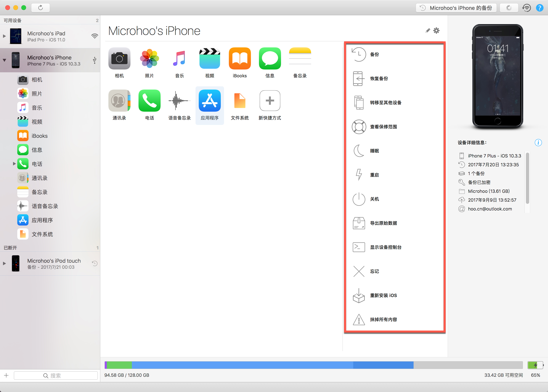Click the device details scrollbar

point(528,178)
